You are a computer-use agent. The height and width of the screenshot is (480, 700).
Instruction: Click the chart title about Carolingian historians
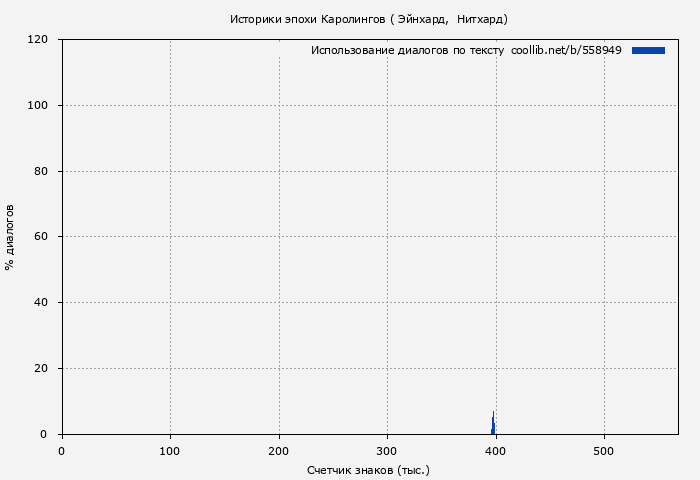coord(368,19)
